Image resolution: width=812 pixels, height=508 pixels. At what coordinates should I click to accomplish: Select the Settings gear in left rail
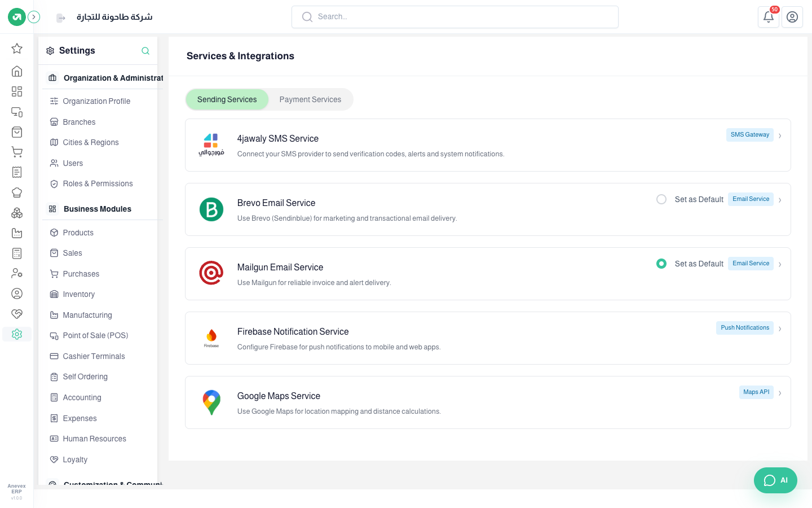(17, 334)
